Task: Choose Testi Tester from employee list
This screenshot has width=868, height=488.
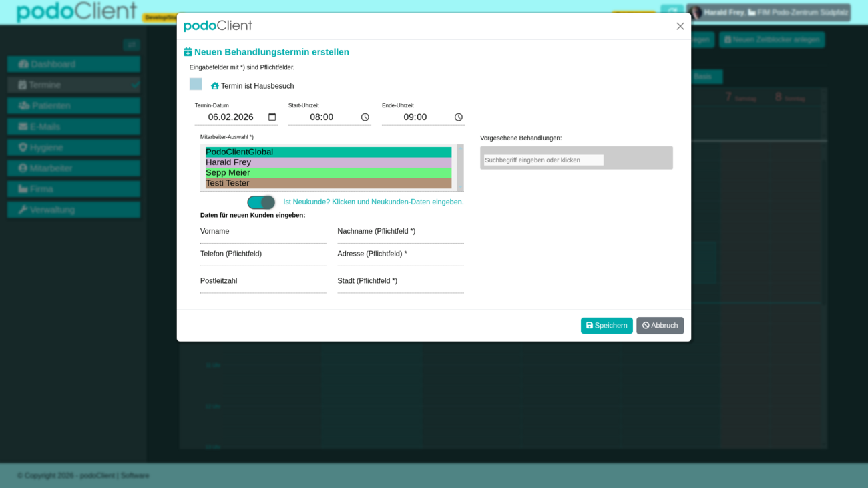Action: [328, 183]
